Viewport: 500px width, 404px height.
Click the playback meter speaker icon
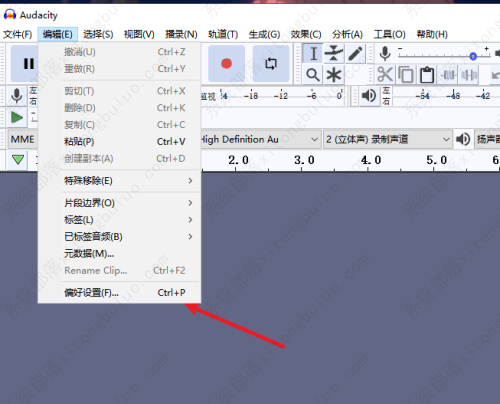pos(369,96)
